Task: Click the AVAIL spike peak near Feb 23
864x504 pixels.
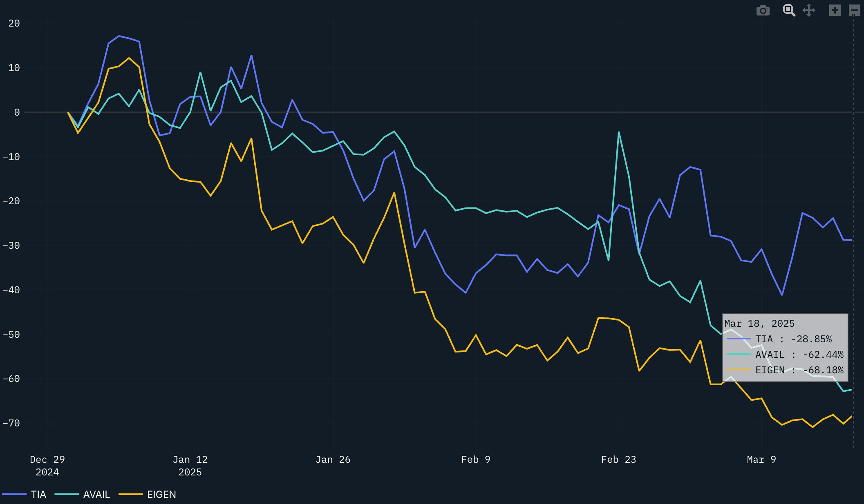Action: [x=619, y=132]
